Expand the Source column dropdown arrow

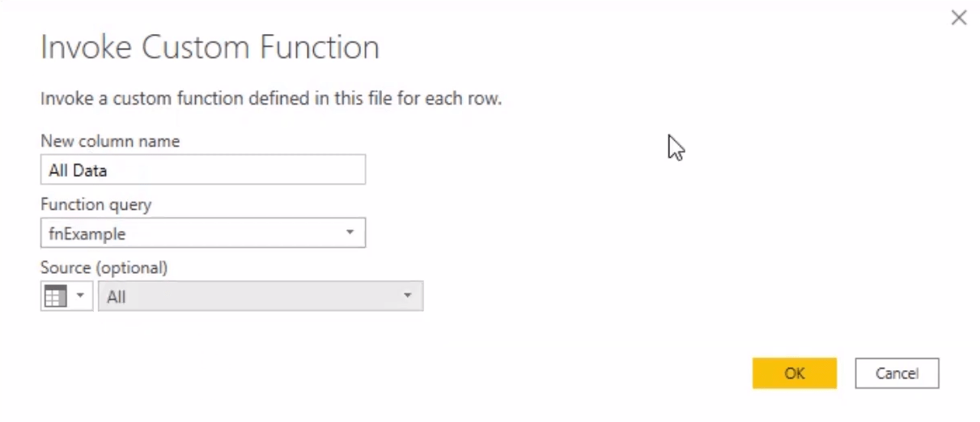tap(408, 296)
